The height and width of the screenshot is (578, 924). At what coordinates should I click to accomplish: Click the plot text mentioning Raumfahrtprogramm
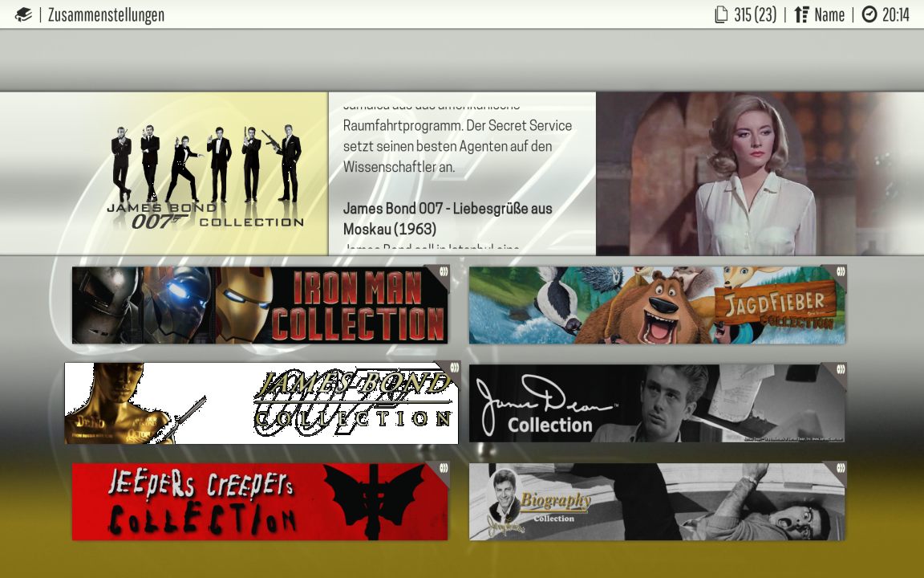[x=458, y=146]
